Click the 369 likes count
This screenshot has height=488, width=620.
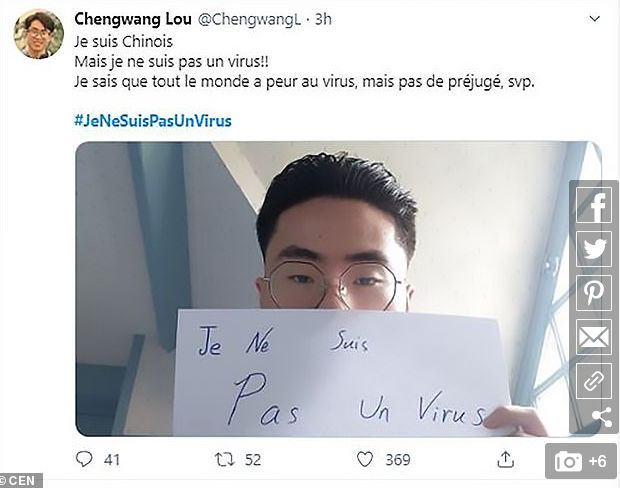click(398, 460)
